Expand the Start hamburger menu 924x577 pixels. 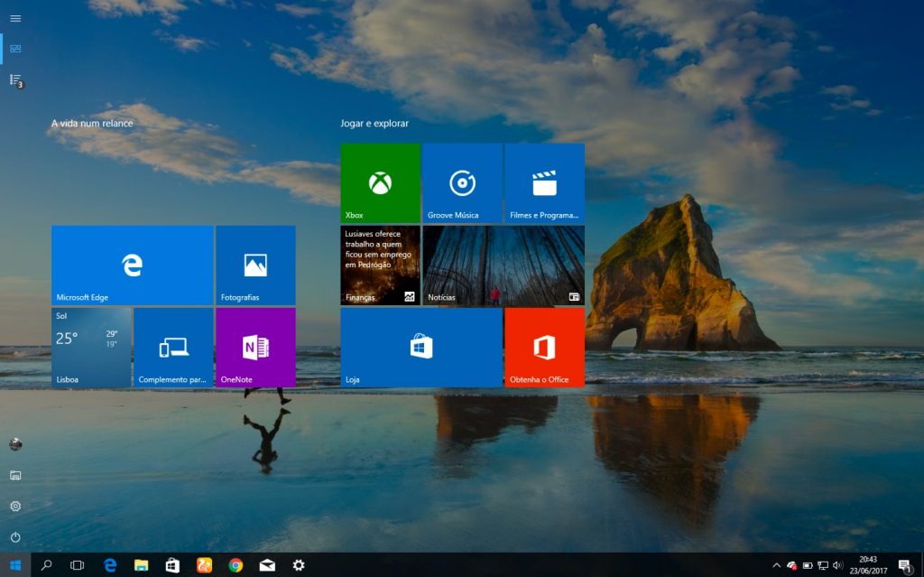15,18
